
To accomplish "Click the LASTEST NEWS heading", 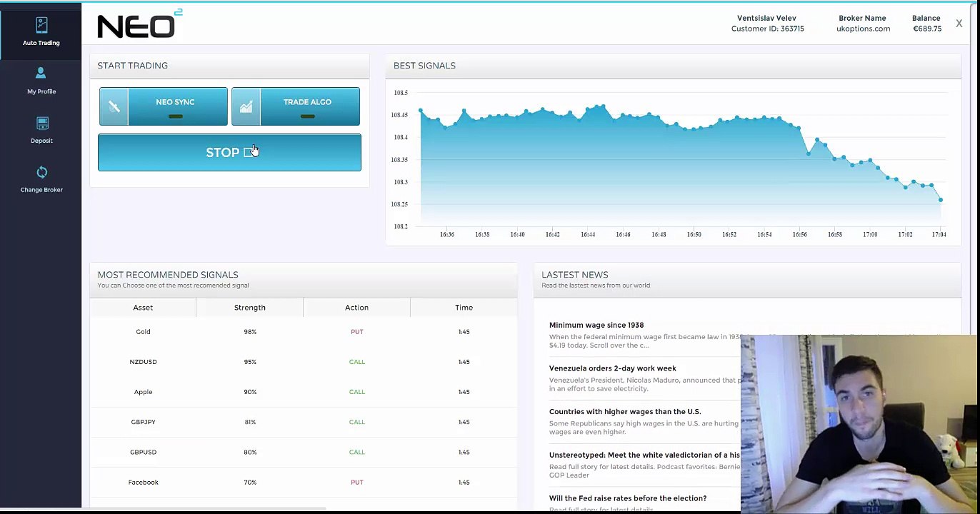I will pos(575,275).
